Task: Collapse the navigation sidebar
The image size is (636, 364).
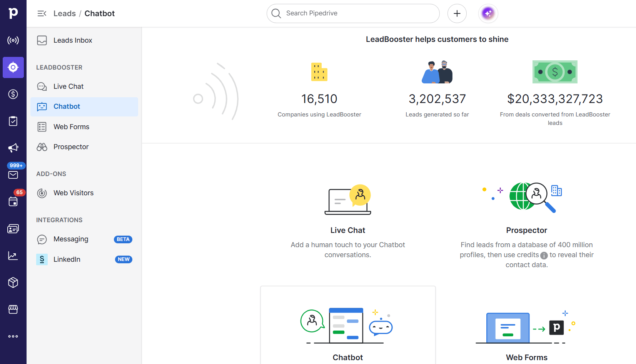Action: [x=42, y=13]
